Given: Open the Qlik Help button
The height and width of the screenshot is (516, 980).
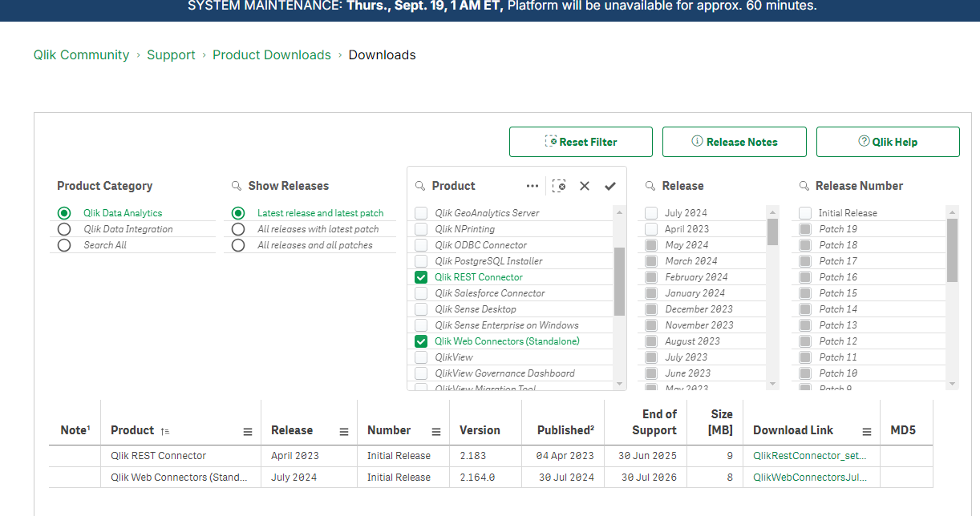Looking at the screenshot, I should coord(888,142).
